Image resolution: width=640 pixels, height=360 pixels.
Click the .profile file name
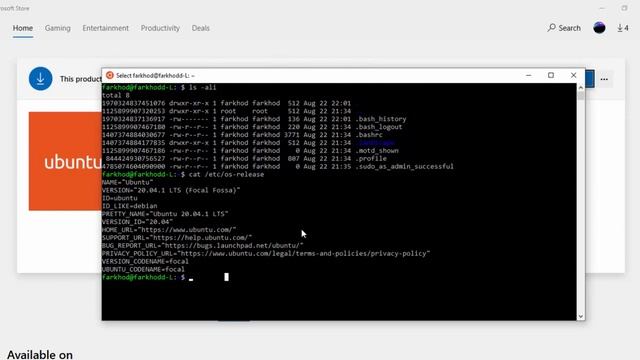tap(371, 158)
